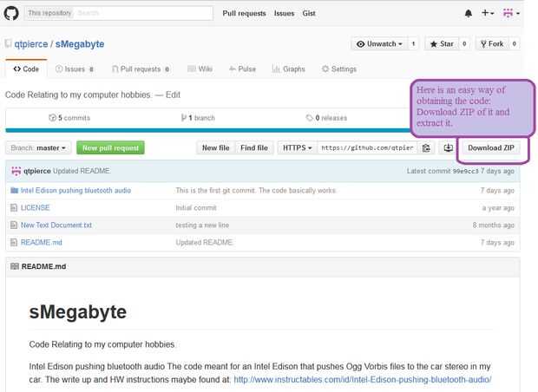Image resolution: width=538 pixels, height=392 pixels.
Task: Open the user avatar profile menu
Action: (511, 13)
